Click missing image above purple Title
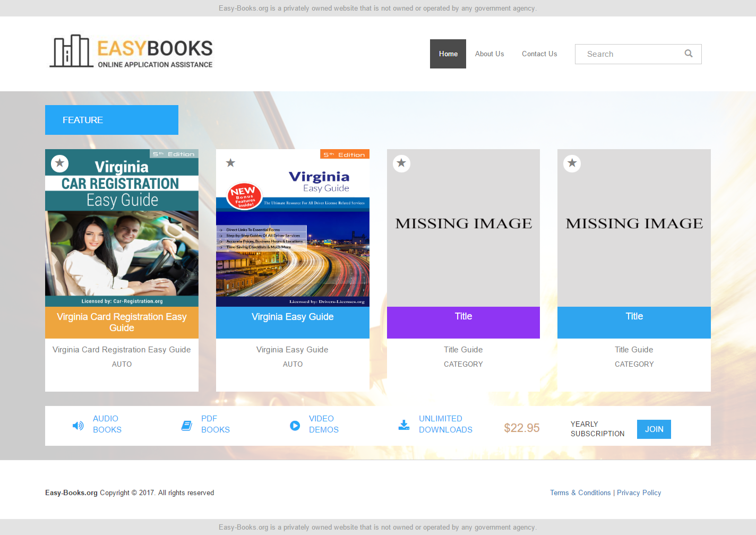Screen dimensions: 756x535 tap(463, 228)
